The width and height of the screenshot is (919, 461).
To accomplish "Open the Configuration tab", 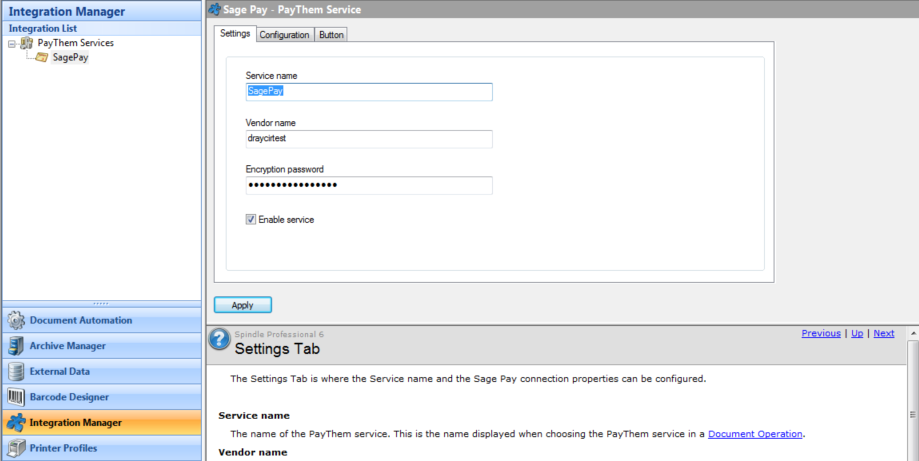I will [284, 35].
